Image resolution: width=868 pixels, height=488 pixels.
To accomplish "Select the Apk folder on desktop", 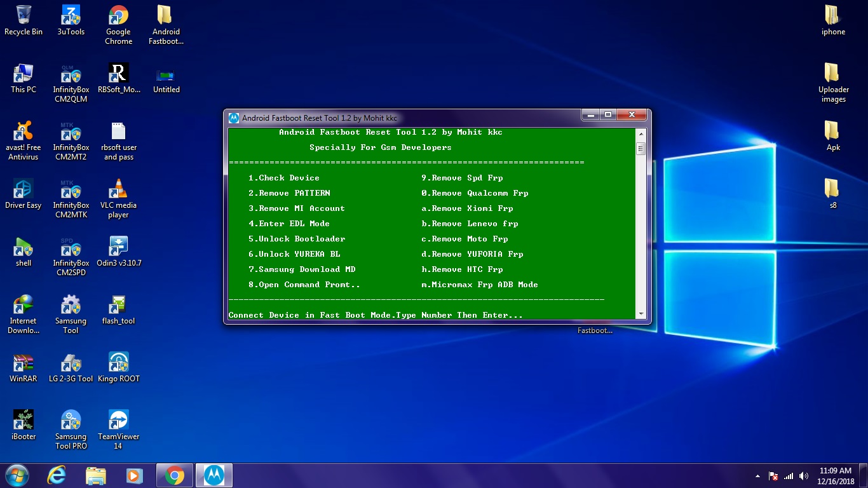I will [x=833, y=136].
